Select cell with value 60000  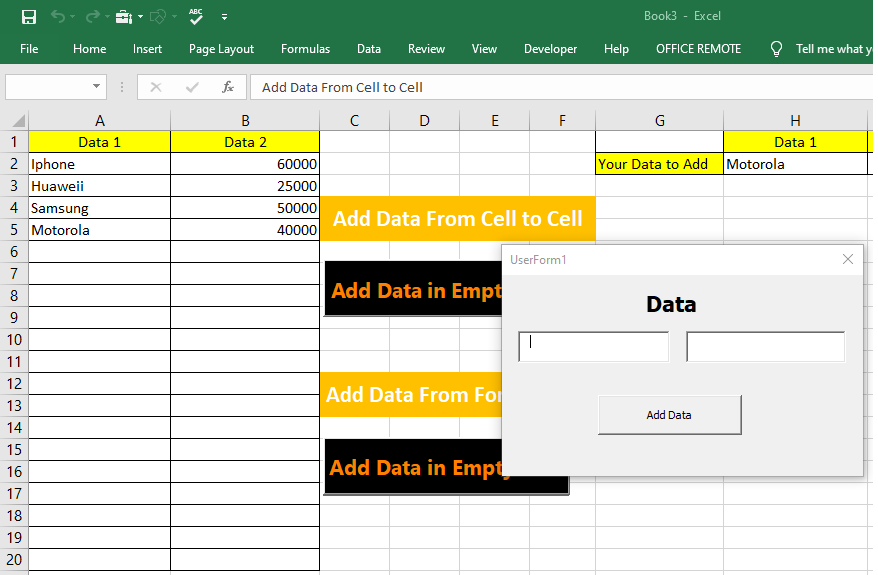(245, 164)
